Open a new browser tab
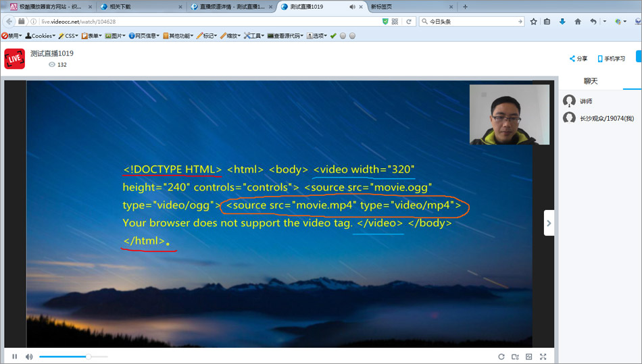Viewport: 642px width, 364px height. (x=465, y=7)
